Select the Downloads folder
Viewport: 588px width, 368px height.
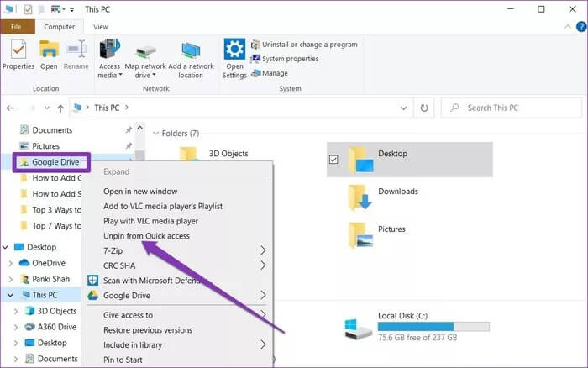click(383, 197)
